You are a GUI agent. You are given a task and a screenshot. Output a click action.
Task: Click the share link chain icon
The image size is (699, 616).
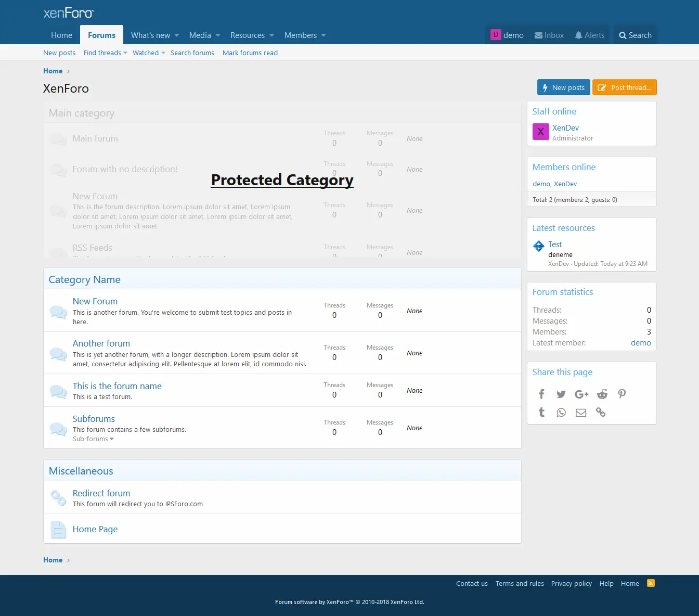[601, 413]
